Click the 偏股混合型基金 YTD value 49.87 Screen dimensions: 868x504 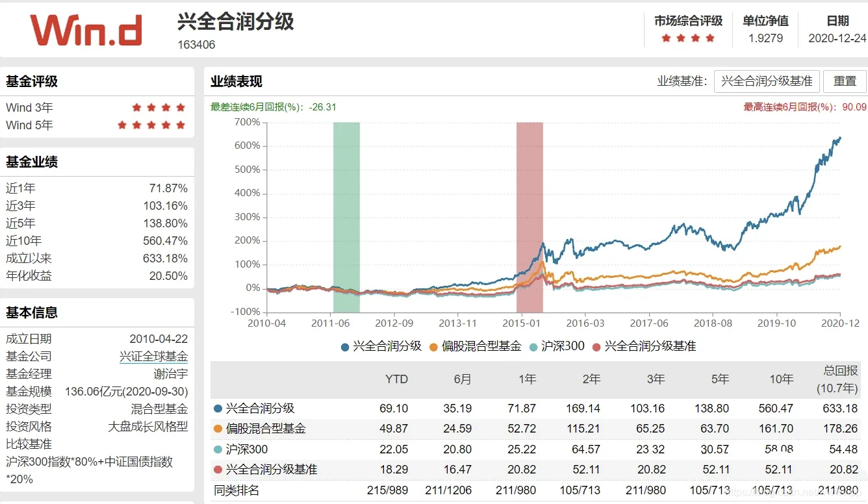coord(394,429)
